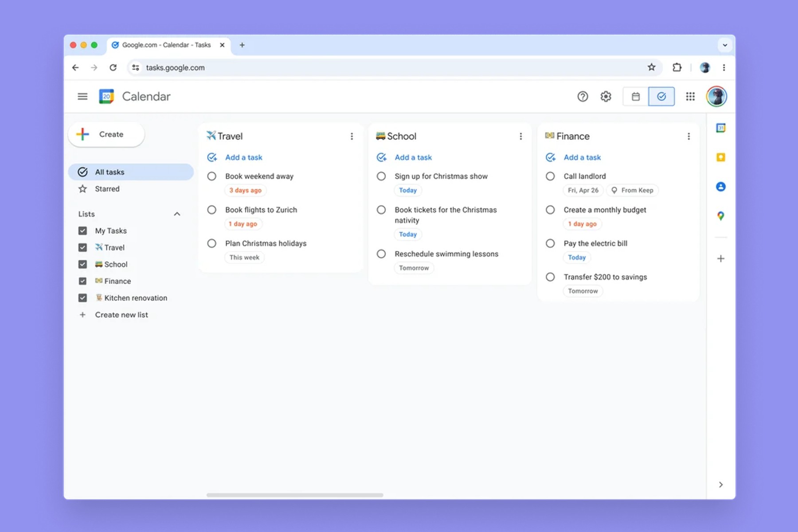Viewport: 798px width, 532px height.
Task: Switch to the Calendar view icon
Action: point(635,96)
